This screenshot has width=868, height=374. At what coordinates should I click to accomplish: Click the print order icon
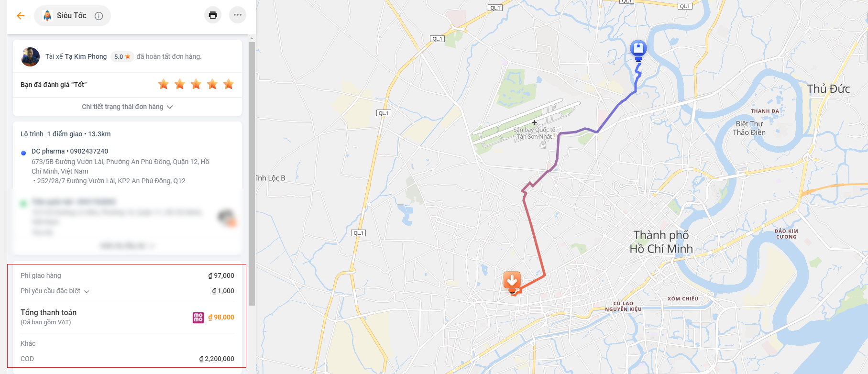click(x=213, y=15)
